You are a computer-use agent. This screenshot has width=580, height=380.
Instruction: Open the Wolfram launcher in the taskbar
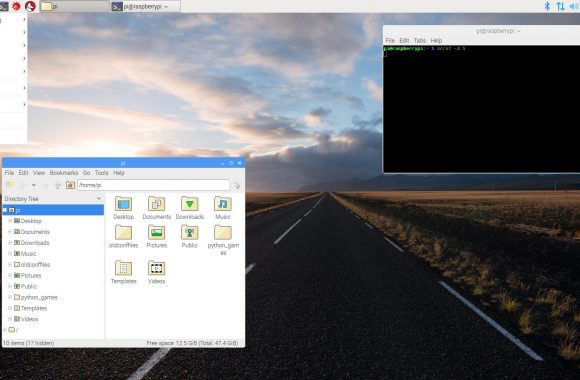tap(30, 6)
